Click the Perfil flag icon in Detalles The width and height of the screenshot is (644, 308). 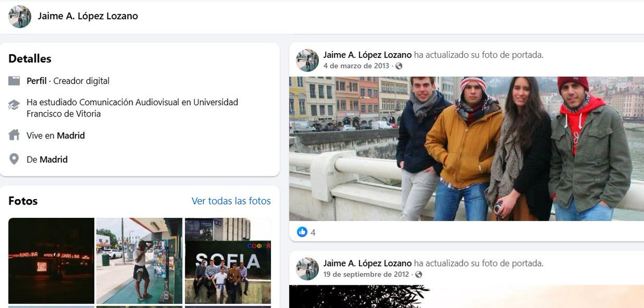pyautogui.click(x=14, y=81)
